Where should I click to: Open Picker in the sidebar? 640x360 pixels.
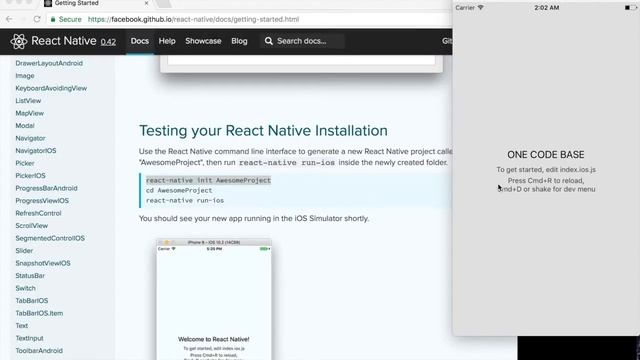click(25, 163)
